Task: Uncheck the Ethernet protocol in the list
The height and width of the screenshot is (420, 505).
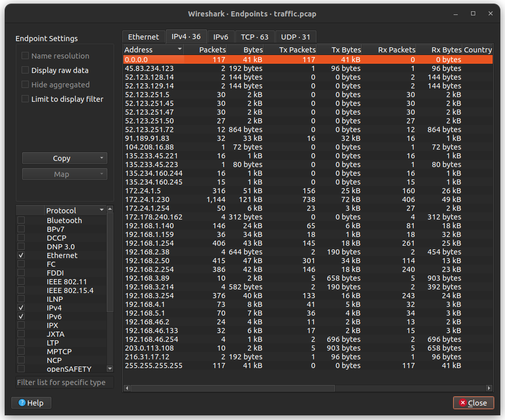Action: [21, 255]
